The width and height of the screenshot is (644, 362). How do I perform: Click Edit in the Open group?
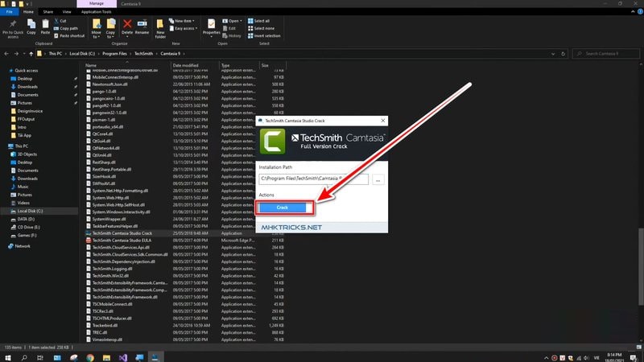point(229,28)
